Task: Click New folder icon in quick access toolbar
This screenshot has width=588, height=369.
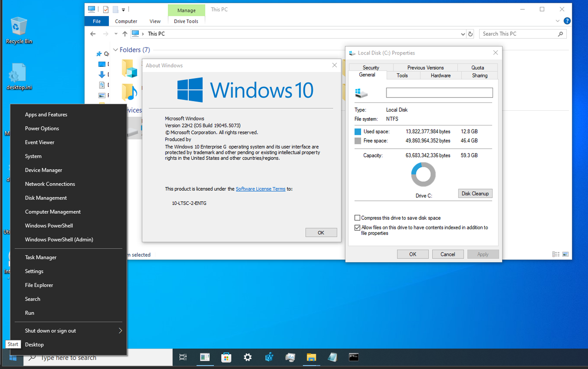Action: (x=115, y=9)
